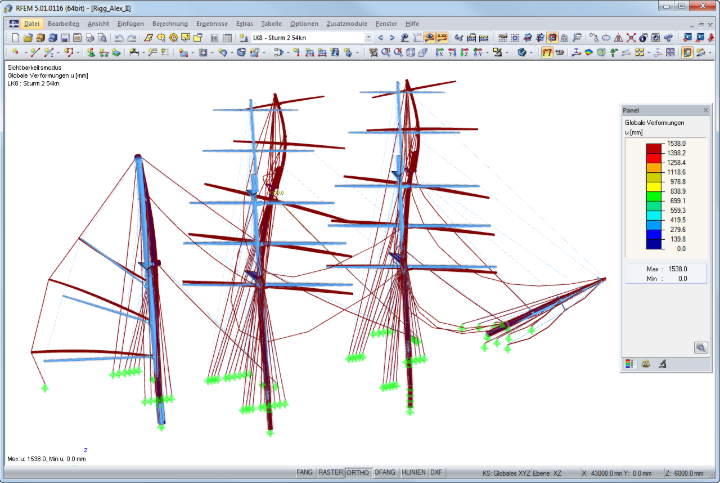
Task: Open the Ergebnisse menu
Action: pyautogui.click(x=212, y=23)
